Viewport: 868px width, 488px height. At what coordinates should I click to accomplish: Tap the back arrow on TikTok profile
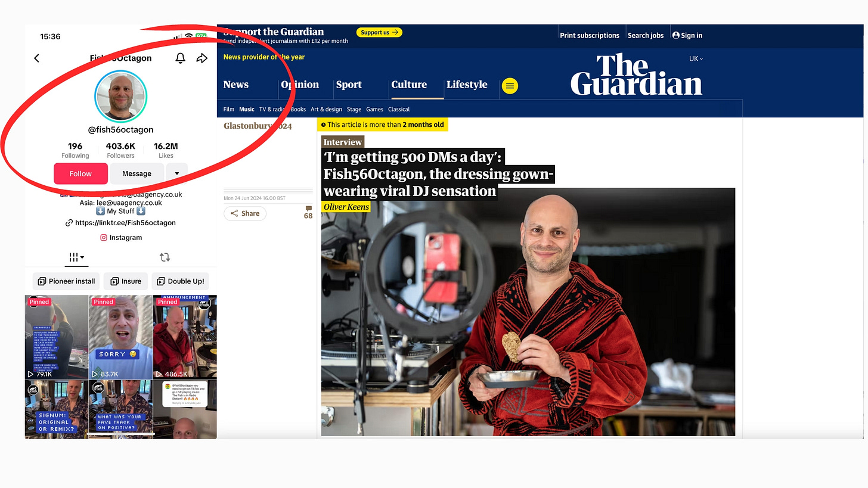[36, 58]
